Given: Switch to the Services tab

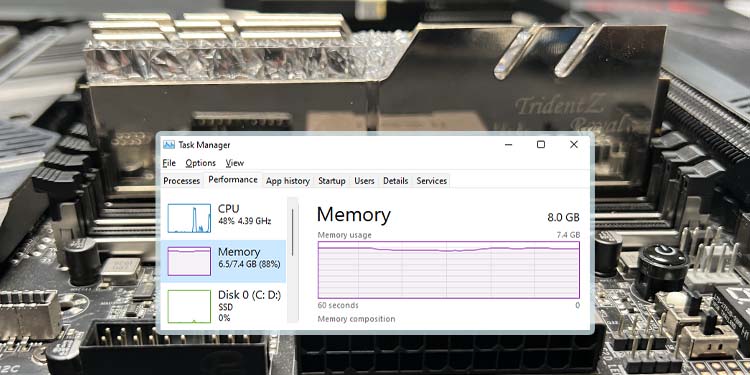Looking at the screenshot, I should (x=431, y=181).
